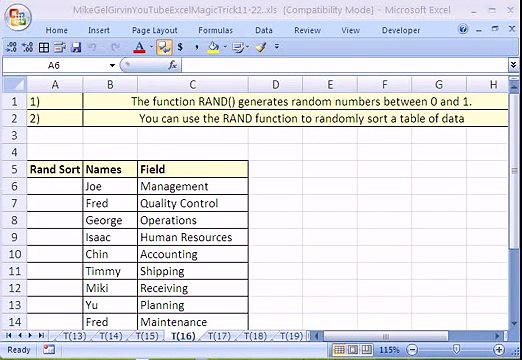Apply the red Font Color A

tap(139, 47)
